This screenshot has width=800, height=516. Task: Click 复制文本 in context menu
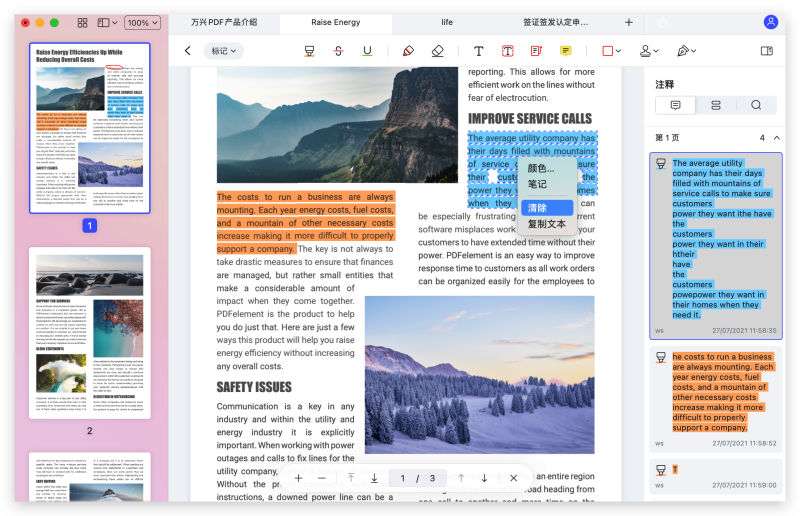click(x=547, y=224)
